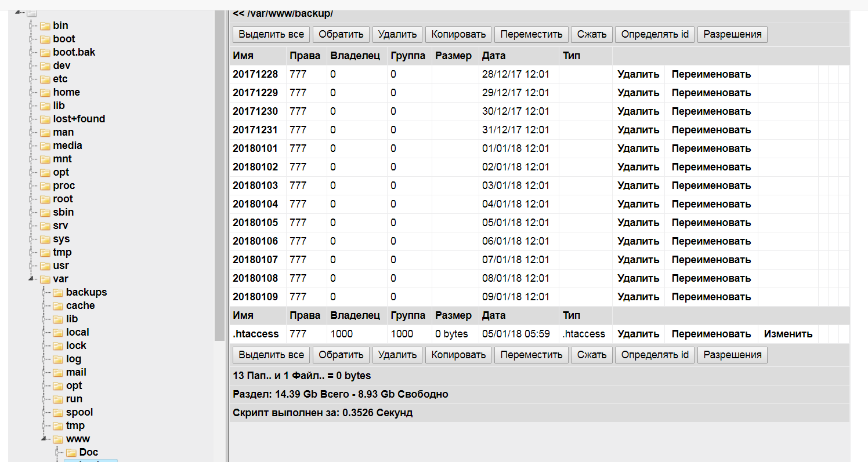868x462 pixels.
Task: Click the etc folder icon
Action: pyautogui.click(x=45, y=79)
